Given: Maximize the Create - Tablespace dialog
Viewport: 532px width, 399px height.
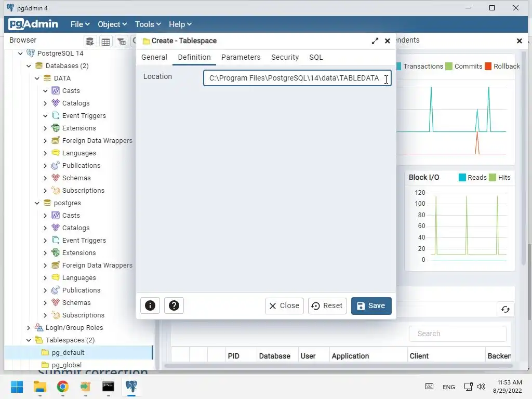Looking at the screenshot, I should 375,41.
